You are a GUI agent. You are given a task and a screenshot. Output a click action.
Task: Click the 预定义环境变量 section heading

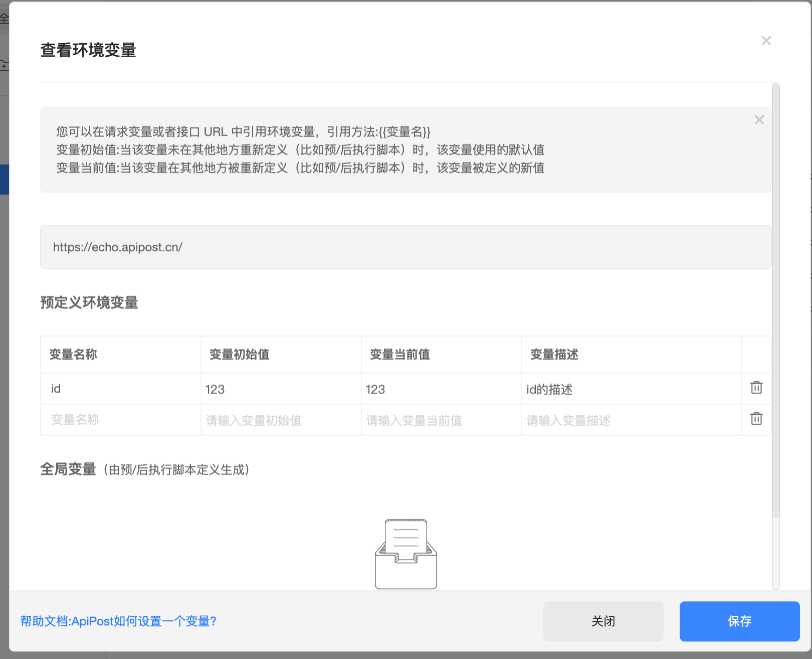coord(89,303)
